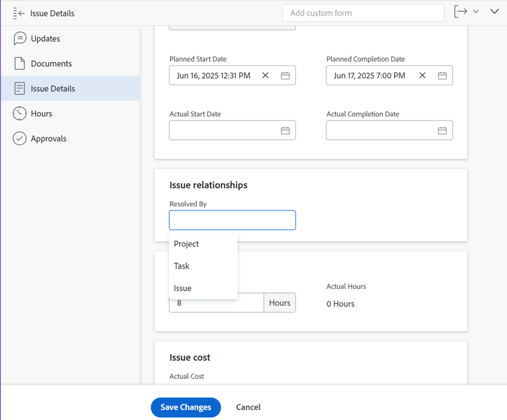Click the export arrow icon in header
This screenshot has width=507, height=420.
pyautogui.click(x=460, y=11)
